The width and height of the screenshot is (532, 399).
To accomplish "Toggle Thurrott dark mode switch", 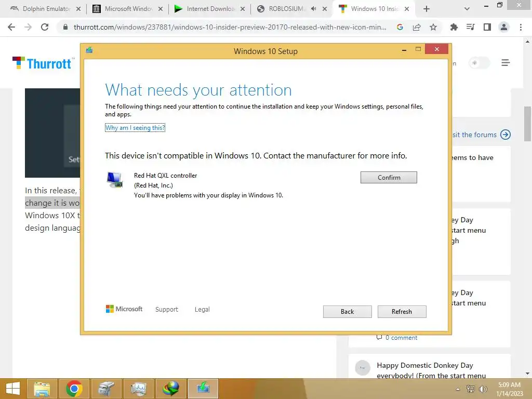I will tap(478, 63).
